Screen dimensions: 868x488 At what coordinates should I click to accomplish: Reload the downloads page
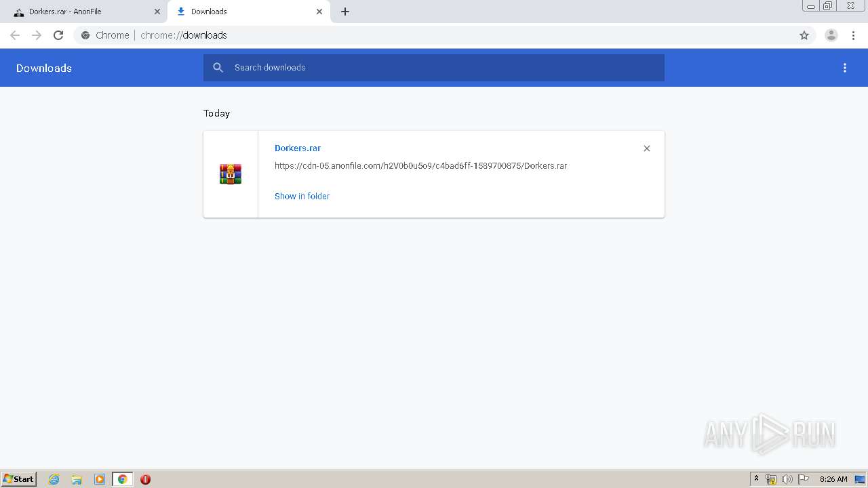pyautogui.click(x=58, y=35)
